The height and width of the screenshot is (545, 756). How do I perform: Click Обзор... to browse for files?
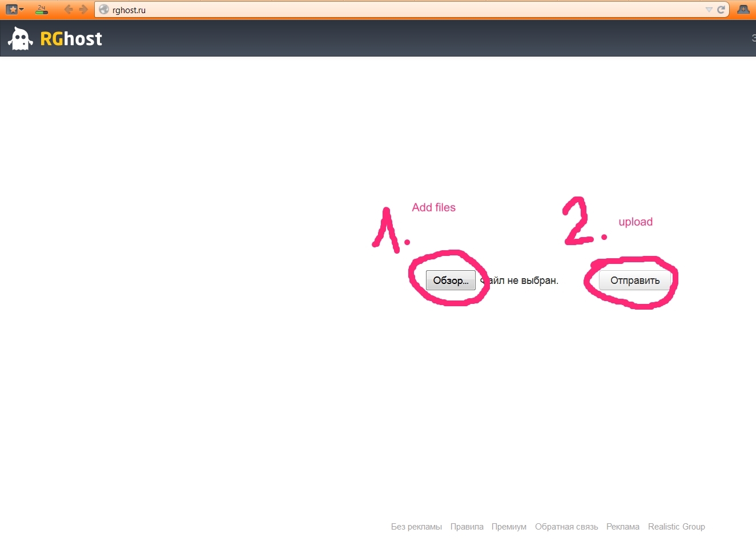451,280
